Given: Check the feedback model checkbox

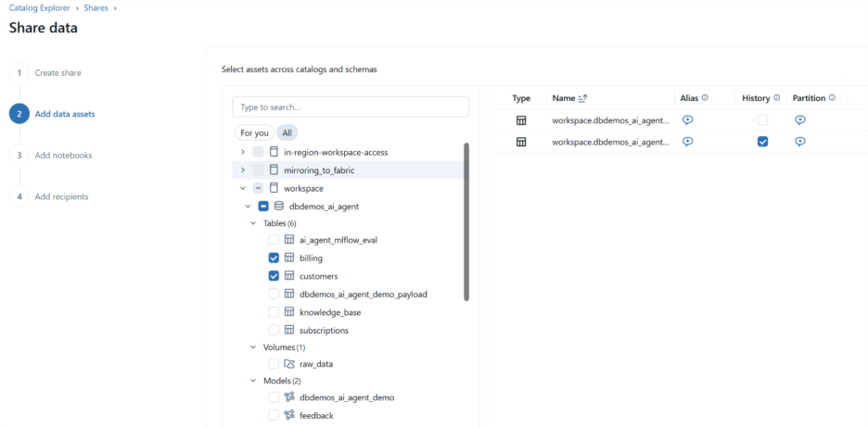Looking at the screenshot, I should 274,415.
